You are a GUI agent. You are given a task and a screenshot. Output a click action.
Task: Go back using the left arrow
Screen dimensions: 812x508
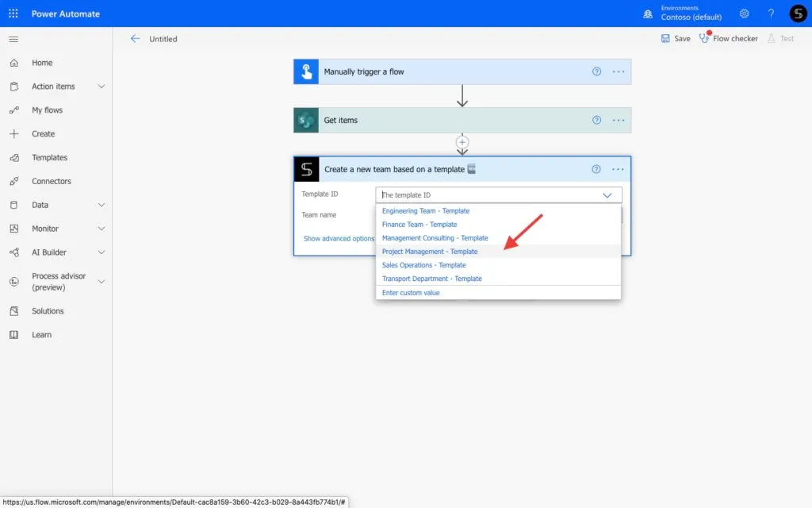point(135,38)
